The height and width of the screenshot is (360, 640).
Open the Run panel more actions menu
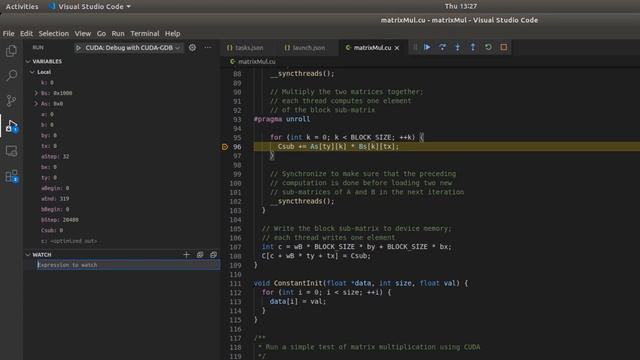[x=208, y=48]
